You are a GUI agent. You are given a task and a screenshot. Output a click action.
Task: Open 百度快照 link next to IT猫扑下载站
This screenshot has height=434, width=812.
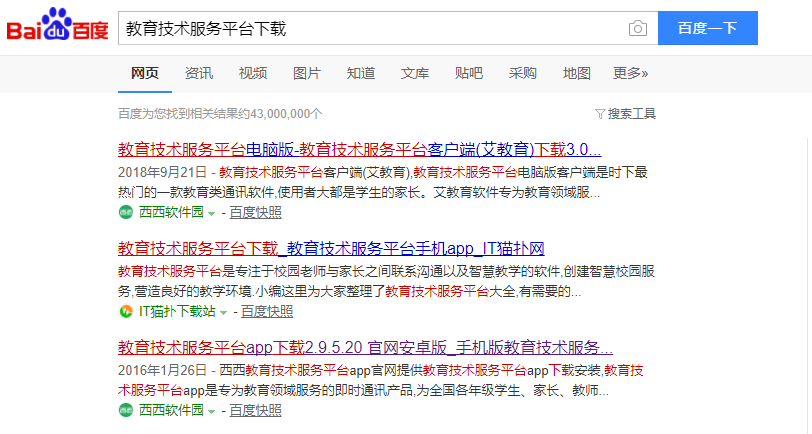[267, 311]
